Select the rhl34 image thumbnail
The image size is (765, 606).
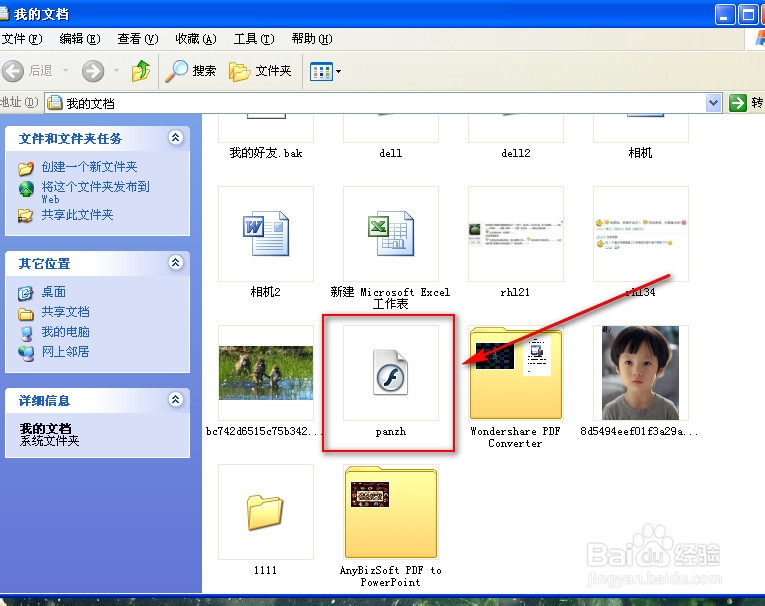641,234
